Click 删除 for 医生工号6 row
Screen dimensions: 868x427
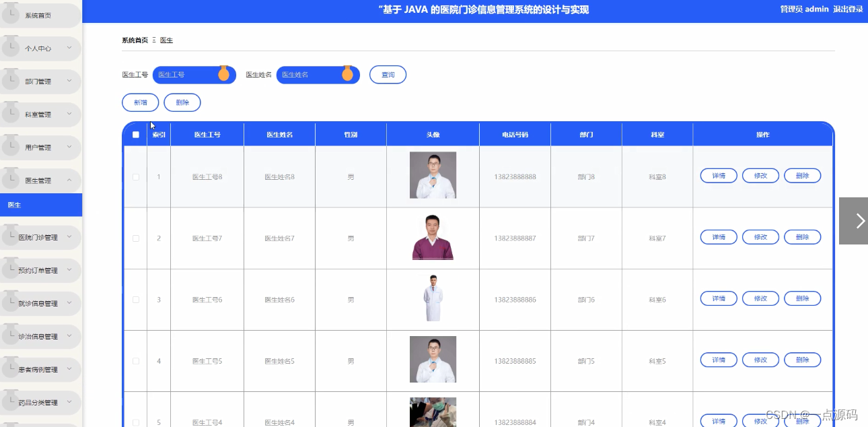(x=802, y=298)
